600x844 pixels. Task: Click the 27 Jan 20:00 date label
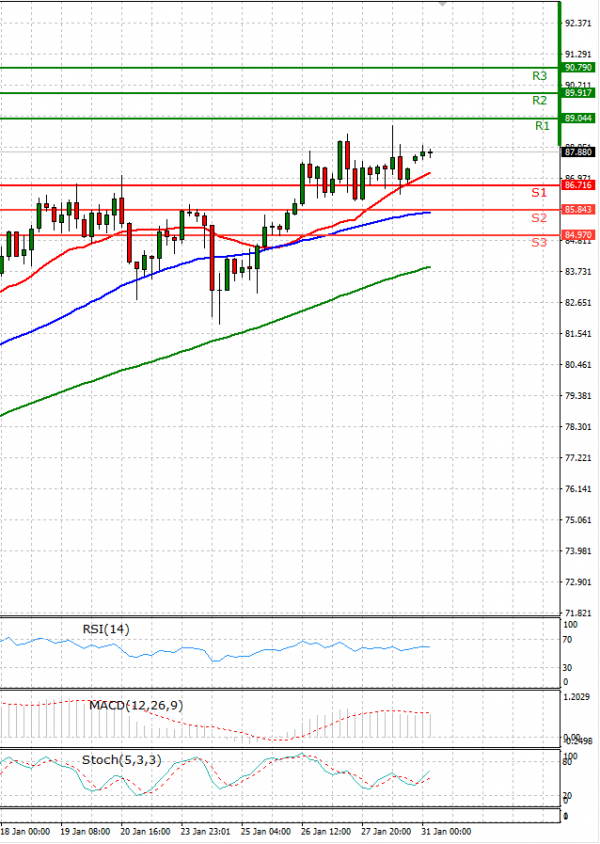386,832
